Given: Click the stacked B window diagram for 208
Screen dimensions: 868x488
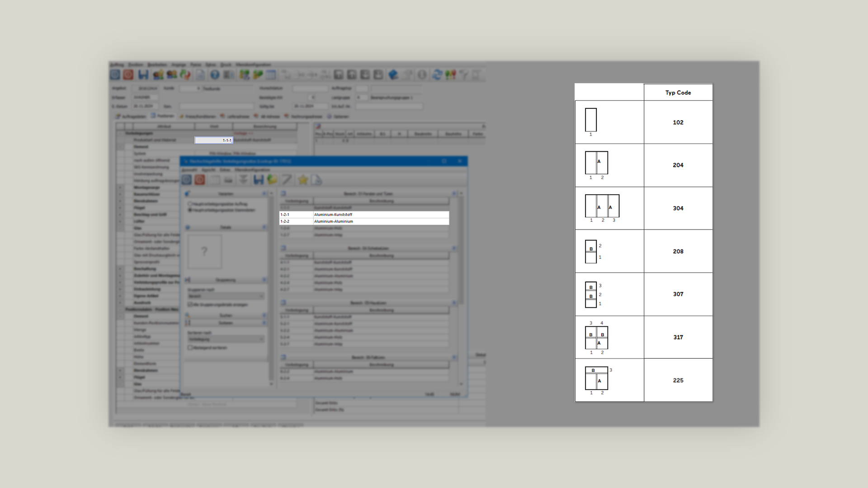Looking at the screenshot, I should click(591, 252).
